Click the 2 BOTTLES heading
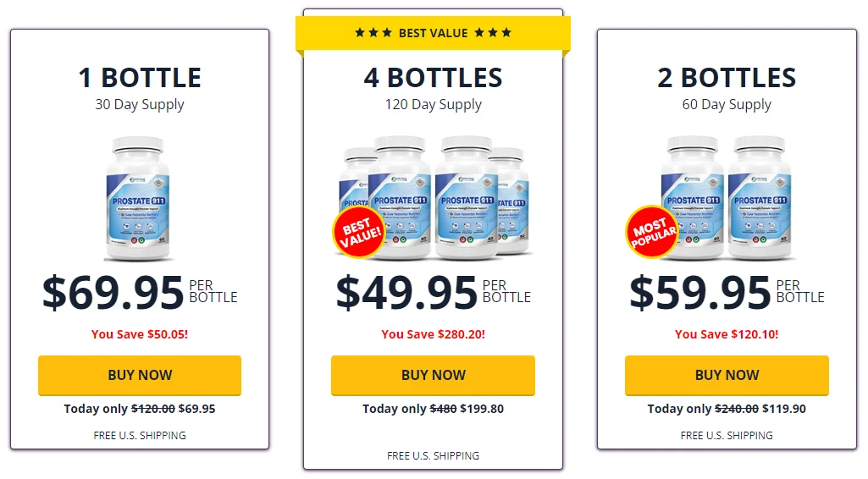The height and width of the screenshot is (479, 868). tap(727, 78)
